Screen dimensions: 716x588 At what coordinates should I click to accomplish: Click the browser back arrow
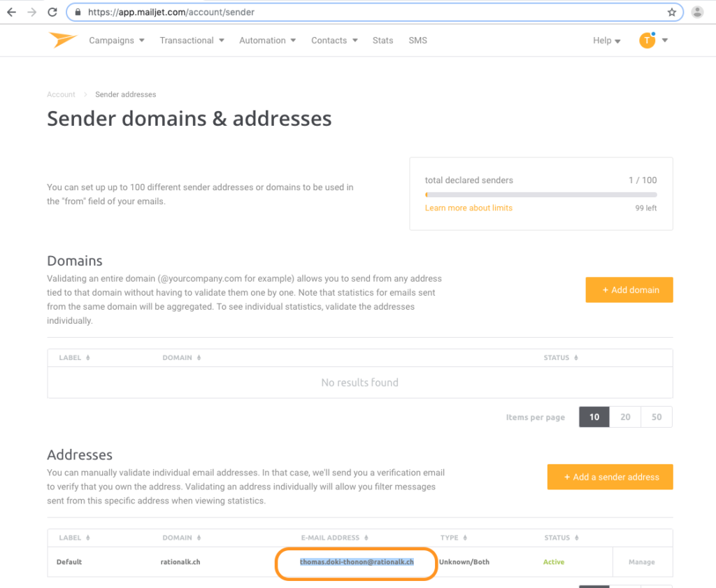11,12
